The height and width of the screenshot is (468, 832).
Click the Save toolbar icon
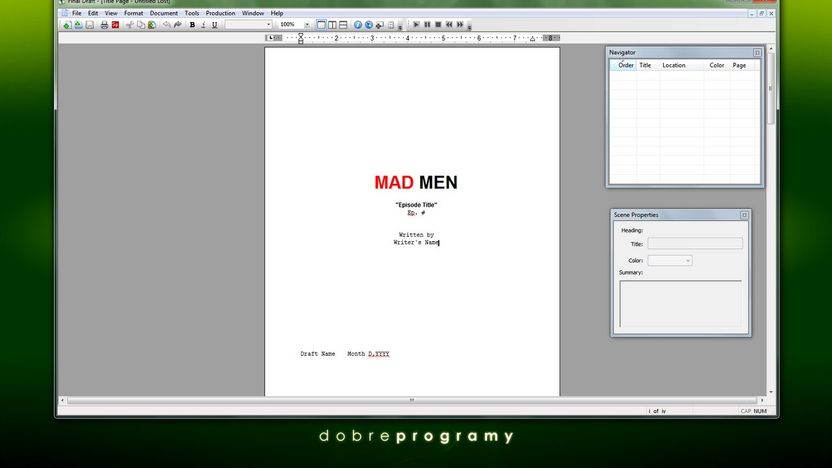click(90, 25)
